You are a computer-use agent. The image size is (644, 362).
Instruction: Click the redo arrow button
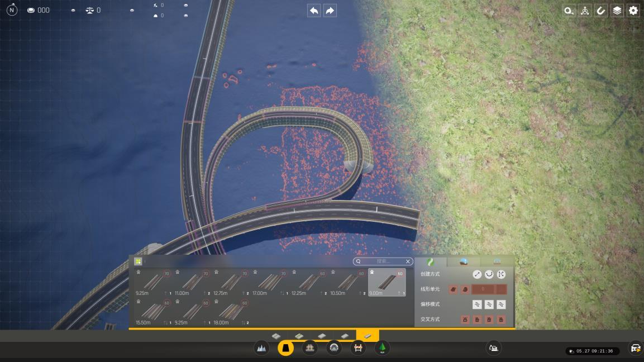click(x=330, y=11)
